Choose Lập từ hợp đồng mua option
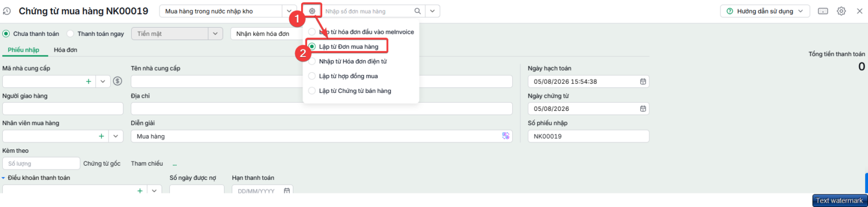 (343, 76)
